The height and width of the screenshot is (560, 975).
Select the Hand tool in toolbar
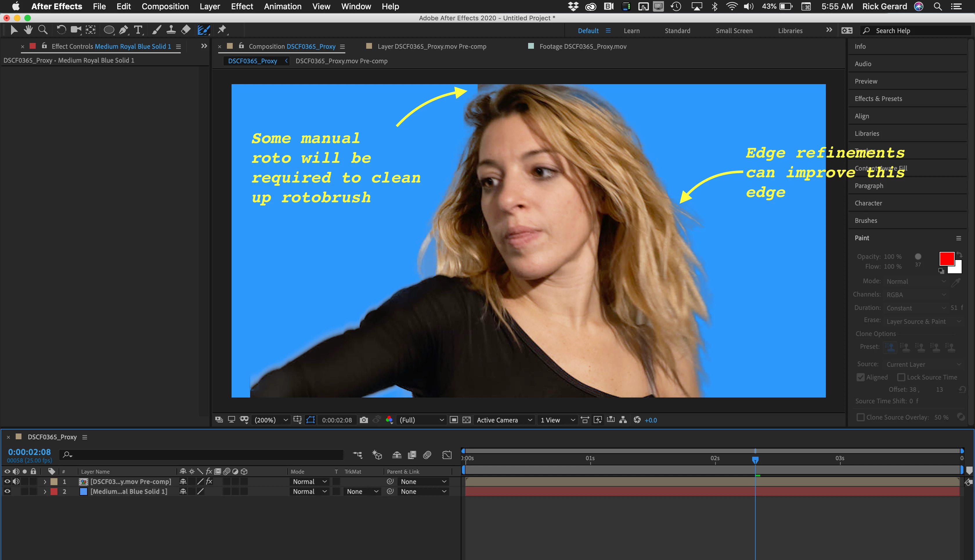pos(28,30)
